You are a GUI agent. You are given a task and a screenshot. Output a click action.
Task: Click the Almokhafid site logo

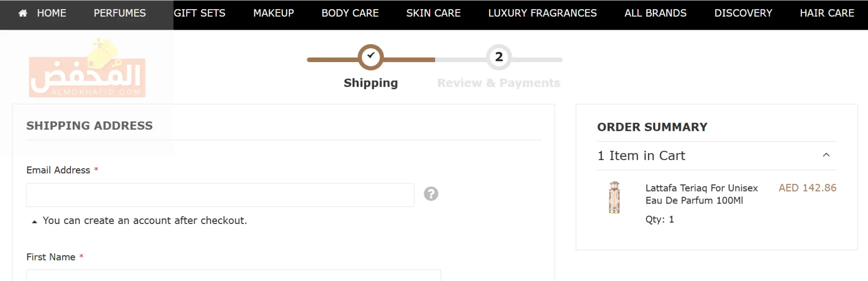pos(87,68)
